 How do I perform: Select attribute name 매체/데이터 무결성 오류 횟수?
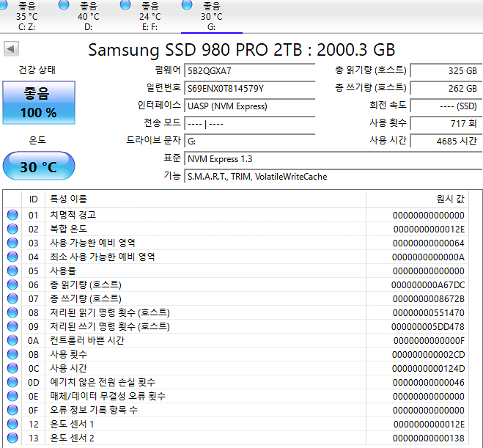[108, 396]
